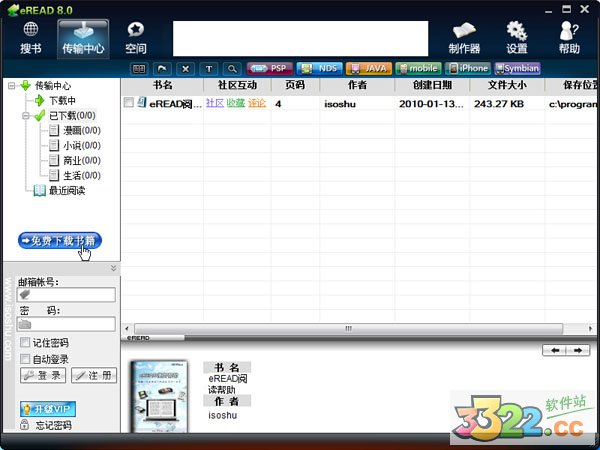
Task: Select the PSP device button
Action: click(x=270, y=68)
